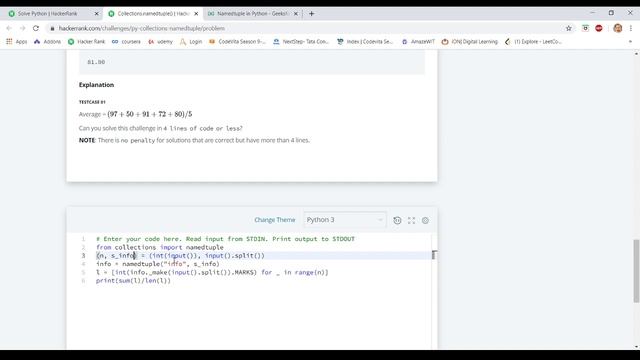Show more bookmarks overflow chevron
The height and width of the screenshot is (360, 640).
[630, 42]
